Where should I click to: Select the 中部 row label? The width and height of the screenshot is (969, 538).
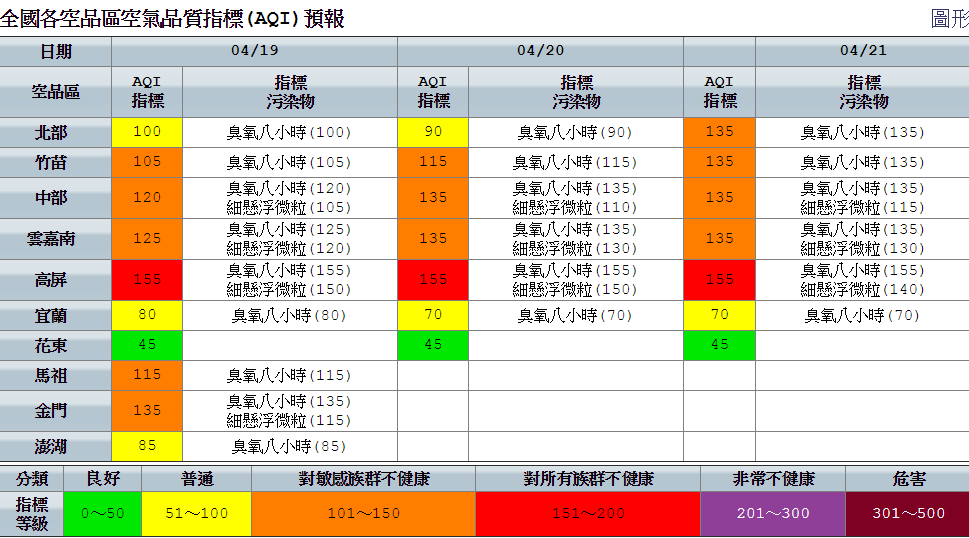point(56,198)
